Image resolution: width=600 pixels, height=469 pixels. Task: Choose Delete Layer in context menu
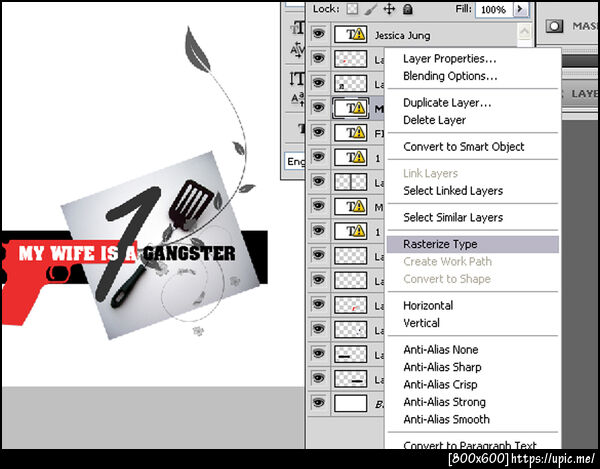click(x=435, y=120)
